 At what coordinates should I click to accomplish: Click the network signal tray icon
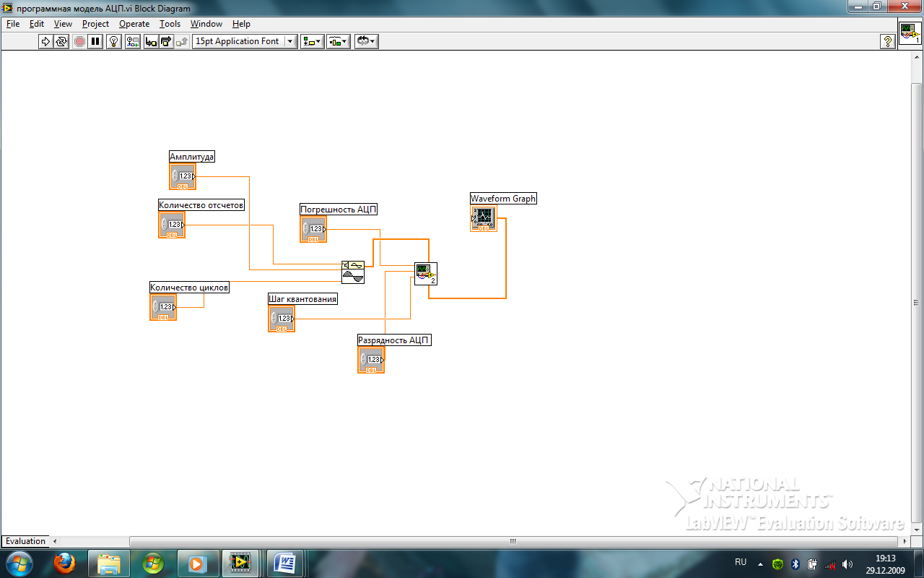click(x=830, y=564)
